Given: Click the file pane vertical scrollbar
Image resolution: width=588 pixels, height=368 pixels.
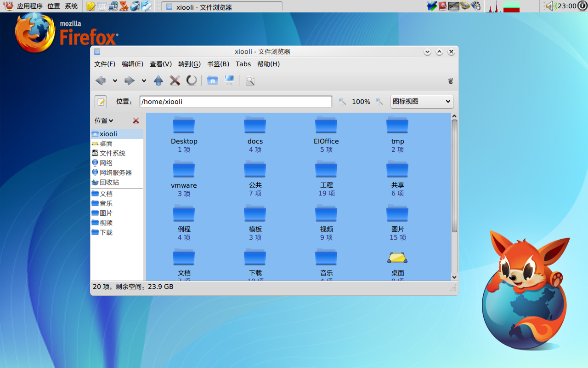Looking at the screenshot, I should click(x=454, y=176).
